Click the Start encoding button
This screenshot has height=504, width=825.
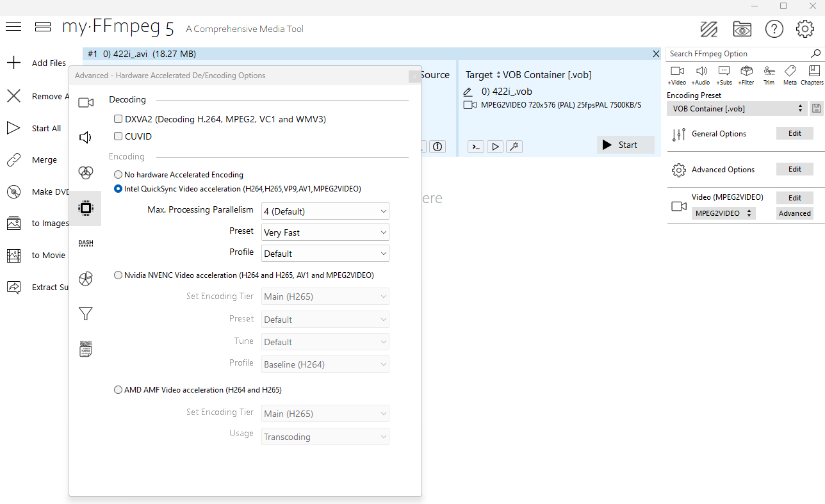[x=625, y=145]
